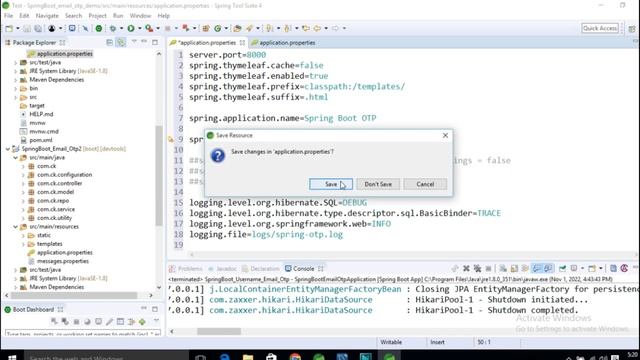Maximize the Package Explorer view
640x360 pixels.
(x=155, y=42)
